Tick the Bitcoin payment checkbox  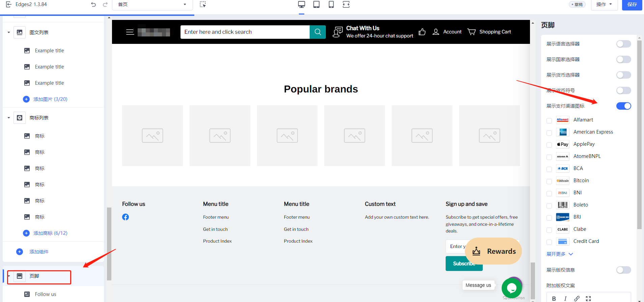(549, 181)
